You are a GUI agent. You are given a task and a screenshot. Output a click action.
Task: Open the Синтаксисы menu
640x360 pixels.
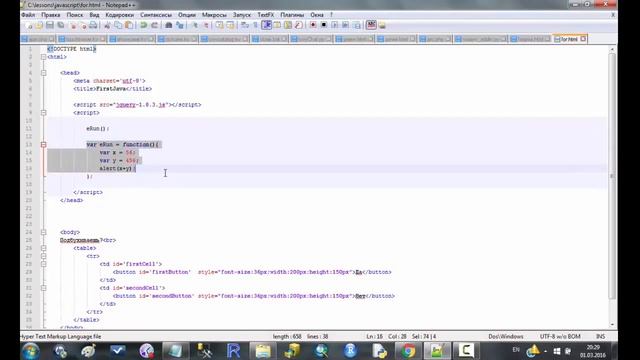click(156, 15)
